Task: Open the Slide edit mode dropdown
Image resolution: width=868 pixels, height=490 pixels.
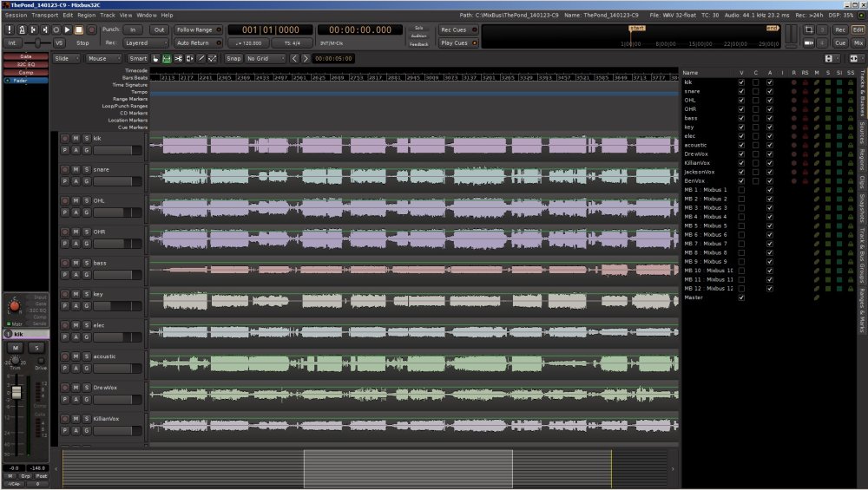Action: pos(65,58)
